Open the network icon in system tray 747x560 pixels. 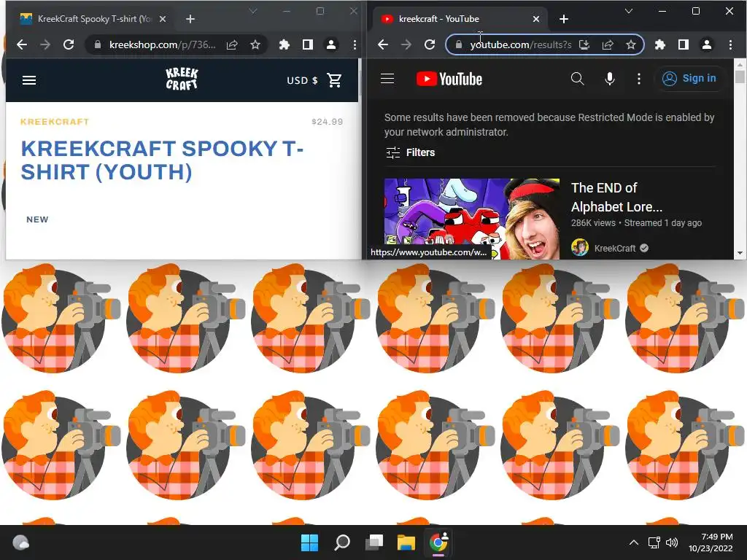point(654,542)
